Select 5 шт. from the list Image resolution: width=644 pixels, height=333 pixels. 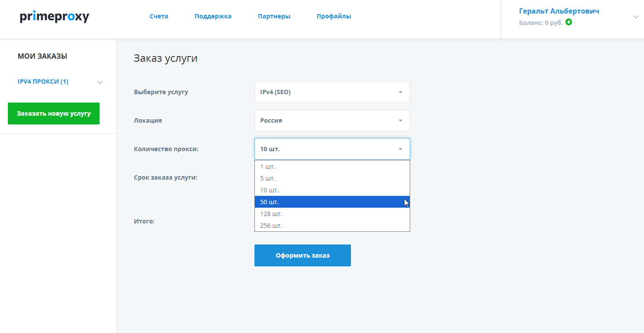(x=332, y=178)
